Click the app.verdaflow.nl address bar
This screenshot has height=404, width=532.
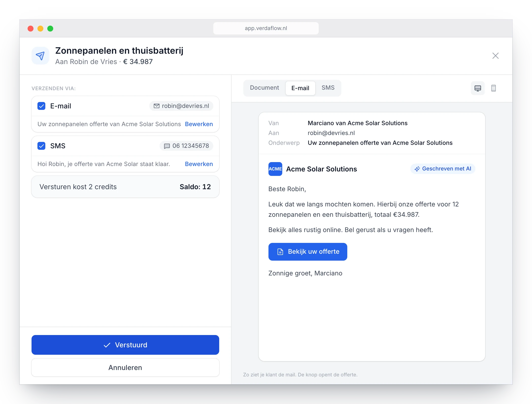pyautogui.click(x=266, y=28)
